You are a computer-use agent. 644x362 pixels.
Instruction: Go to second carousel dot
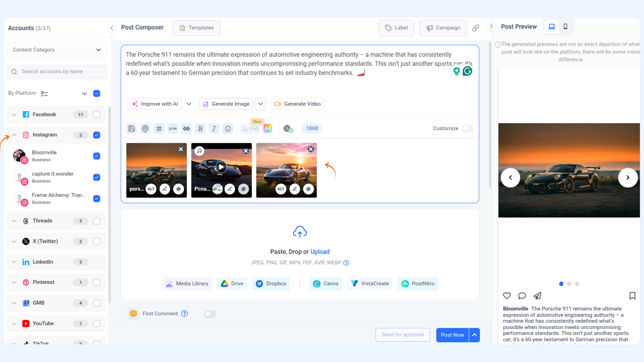pos(569,284)
